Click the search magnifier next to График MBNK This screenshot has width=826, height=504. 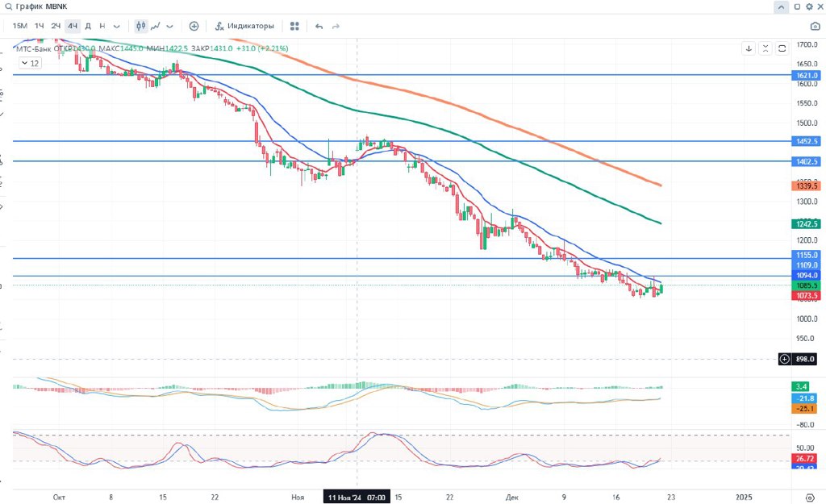[8, 6]
